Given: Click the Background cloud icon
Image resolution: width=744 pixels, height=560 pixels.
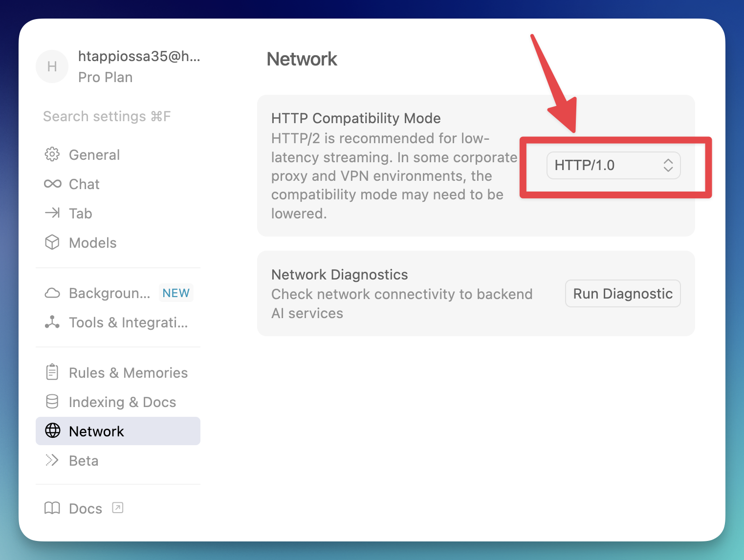Looking at the screenshot, I should point(52,293).
